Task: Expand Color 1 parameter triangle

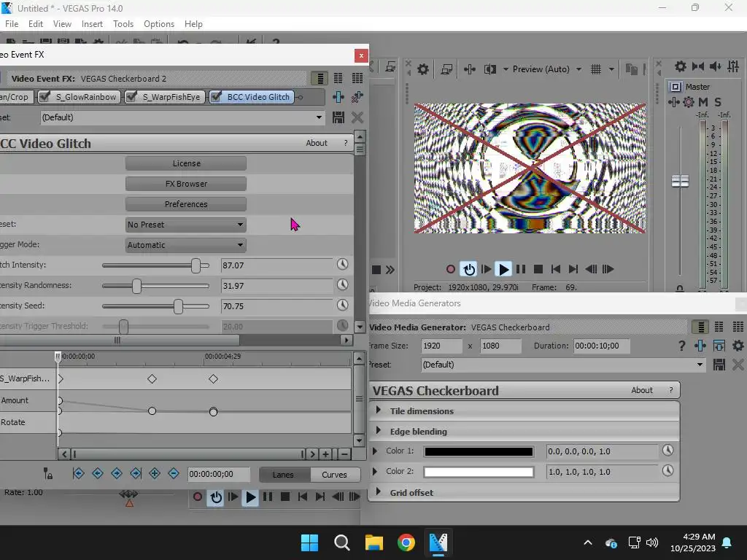Action: coord(375,451)
